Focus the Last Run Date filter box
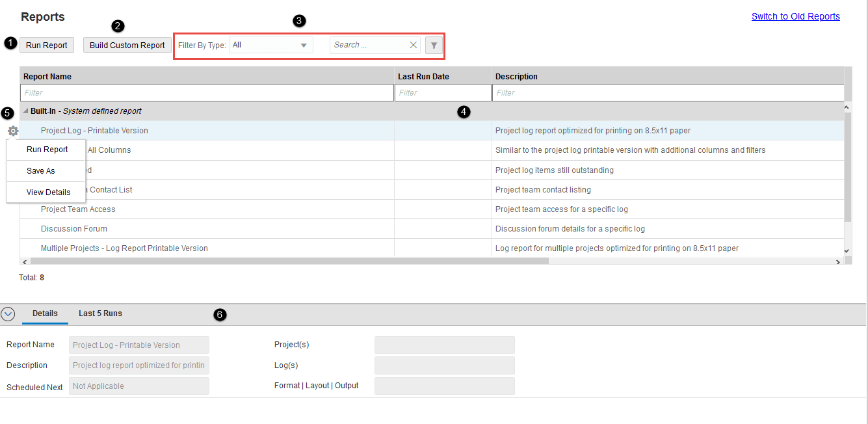The height and width of the screenshot is (424, 868). click(x=443, y=92)
